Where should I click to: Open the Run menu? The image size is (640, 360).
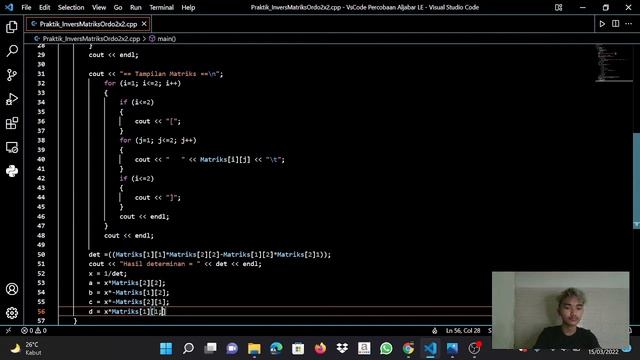(136, 7)
